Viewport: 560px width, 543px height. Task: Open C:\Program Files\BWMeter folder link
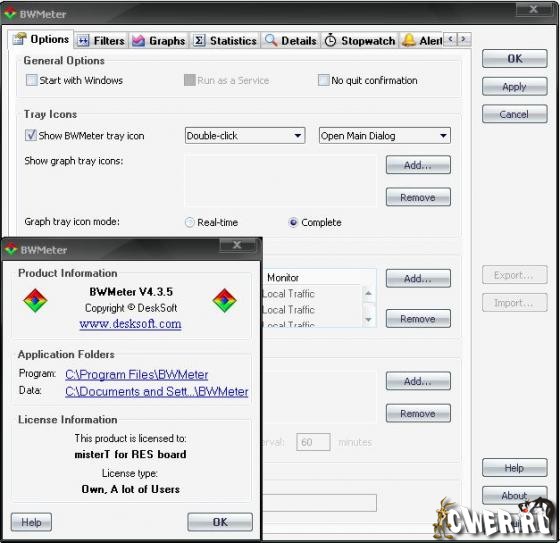(136, 374)
